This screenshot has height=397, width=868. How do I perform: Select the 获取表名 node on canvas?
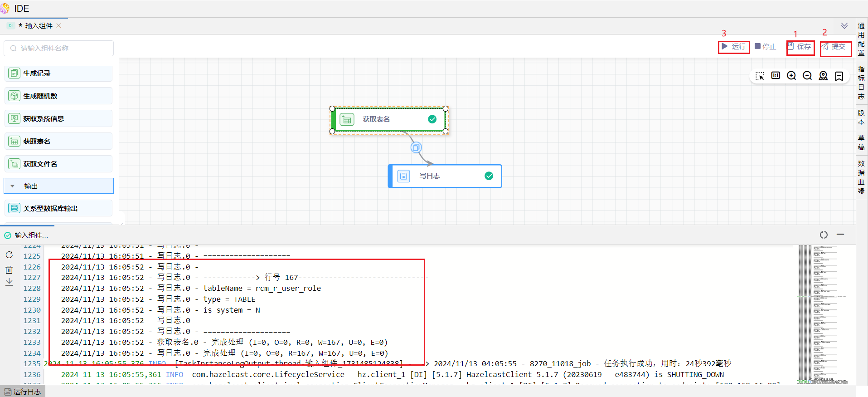click(x=389, y=120)
